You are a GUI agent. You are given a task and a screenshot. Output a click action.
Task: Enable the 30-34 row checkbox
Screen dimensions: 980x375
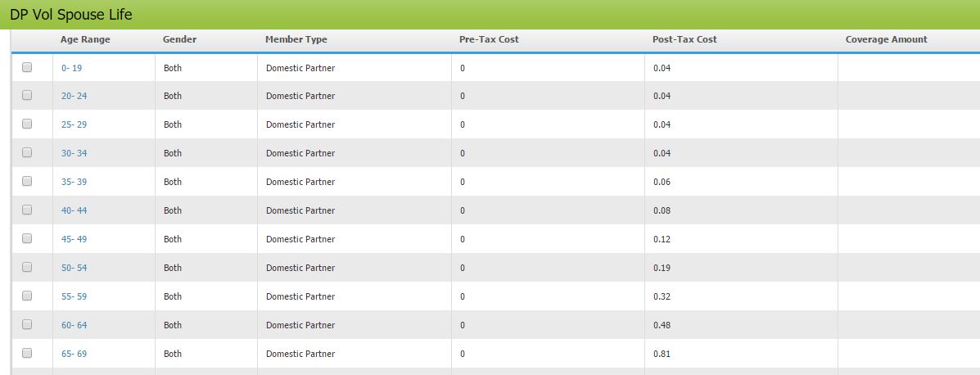click(27, 152)
